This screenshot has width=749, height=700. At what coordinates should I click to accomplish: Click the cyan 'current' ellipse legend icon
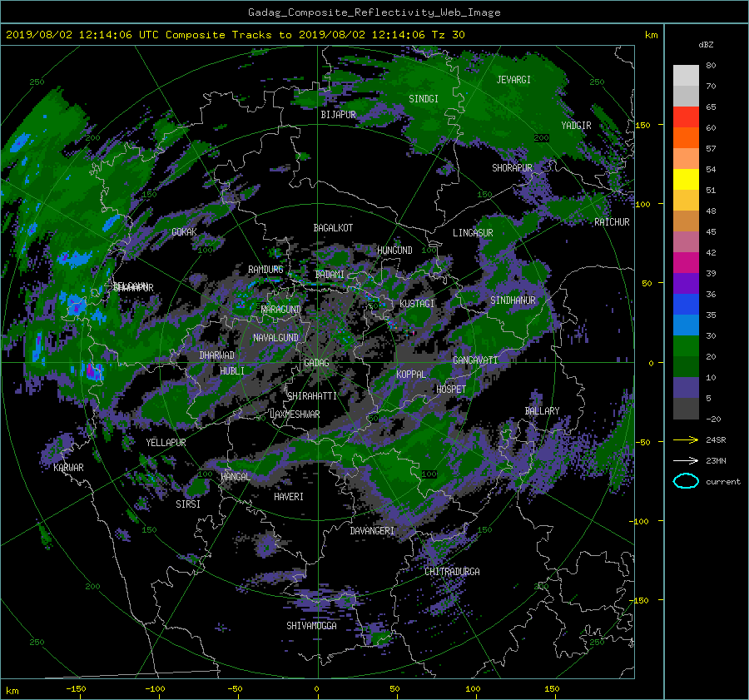(x=686, y=481)
